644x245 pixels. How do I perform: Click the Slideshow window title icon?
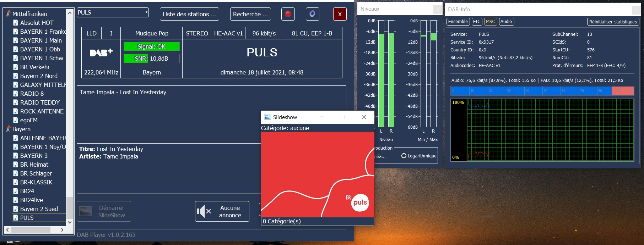tap(267, 117)
